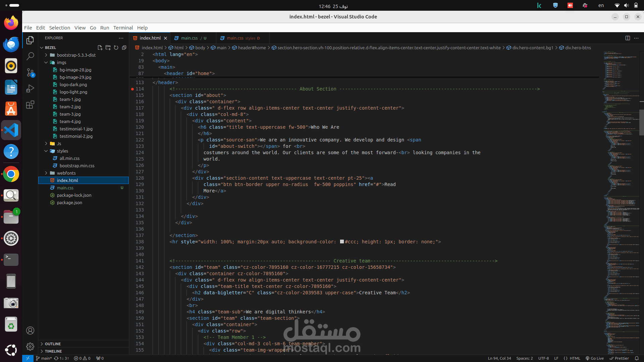Toggle Go Live server in status bar
644x362 pixels.
(x=595, y=358)
